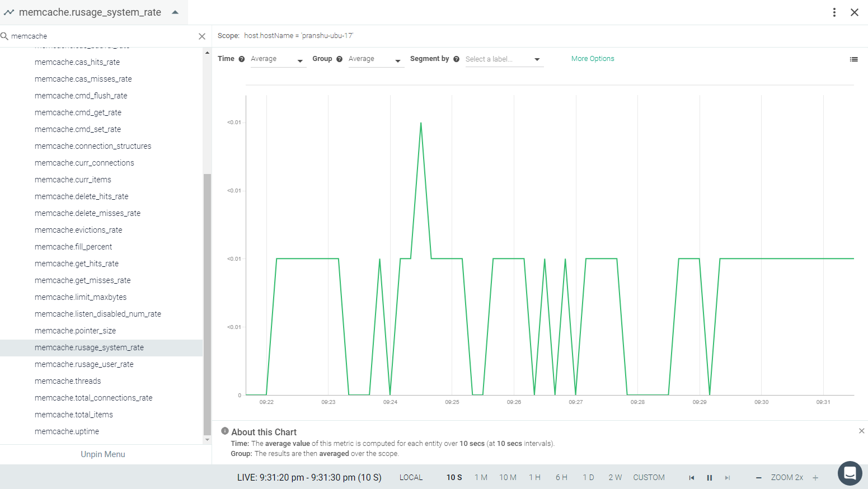Viewport: 868px width, 489px height.
Task: Click the search magnifier icon
Action: 4,36
